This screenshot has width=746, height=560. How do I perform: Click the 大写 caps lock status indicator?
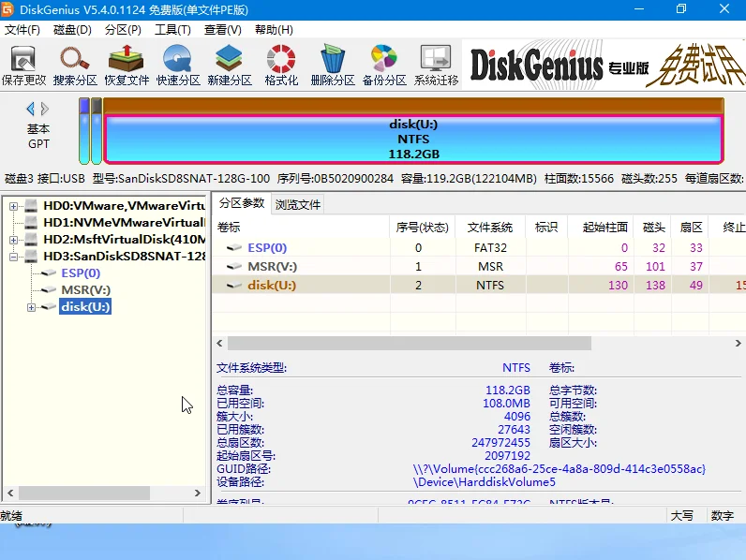pyautogui.click(x=681, y=516)
